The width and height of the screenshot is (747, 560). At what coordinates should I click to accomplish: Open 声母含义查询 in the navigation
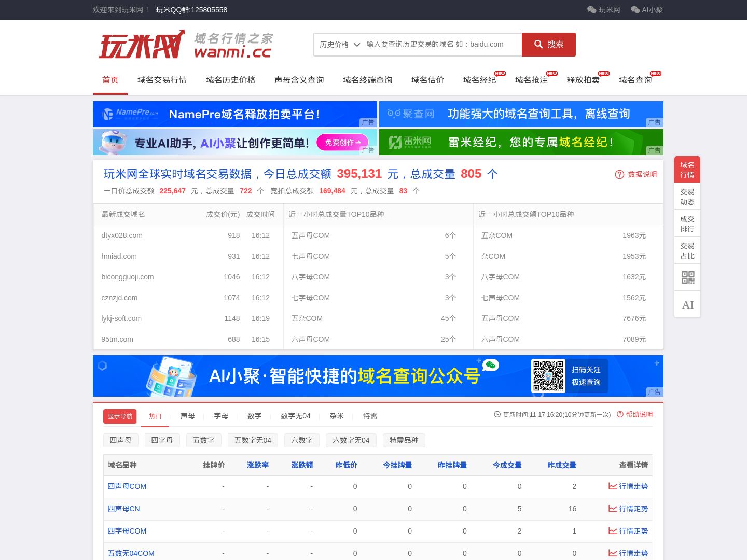[299, 80]
